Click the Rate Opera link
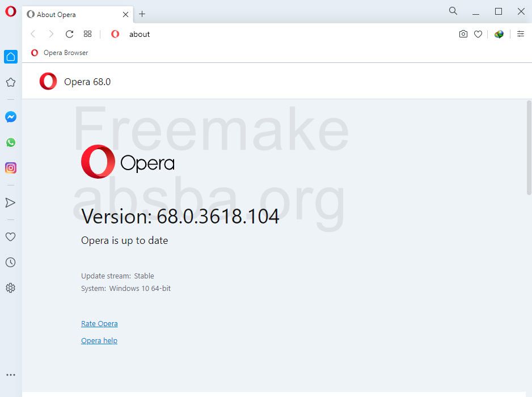Image resolution: width=532 pixels, height=397 pixels. tap(99, 324)
